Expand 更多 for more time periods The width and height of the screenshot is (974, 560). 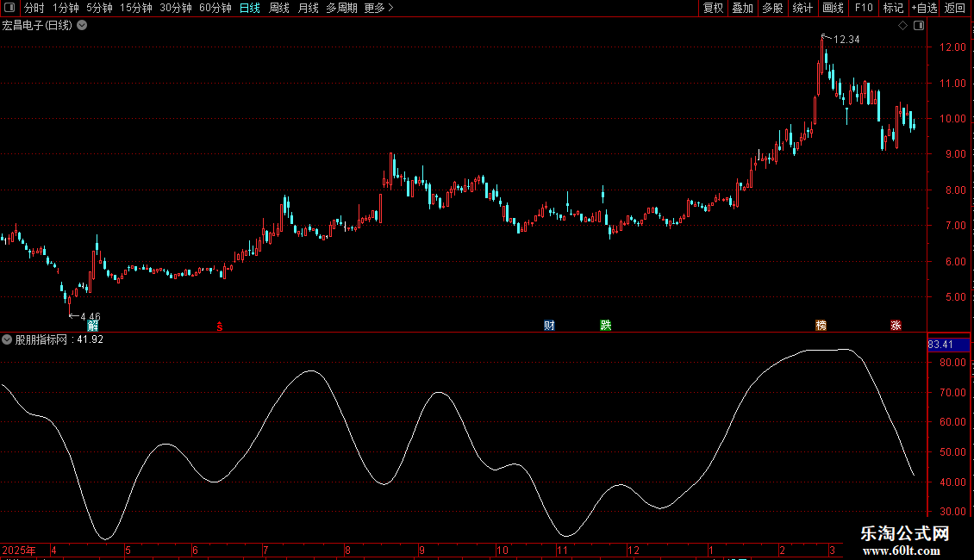(378, 8)
